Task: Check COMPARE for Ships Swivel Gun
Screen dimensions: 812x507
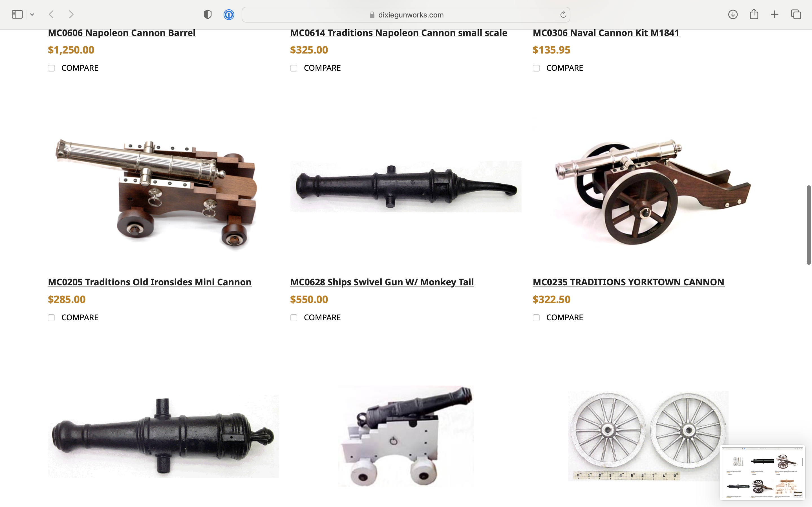Action: [294, 317]
